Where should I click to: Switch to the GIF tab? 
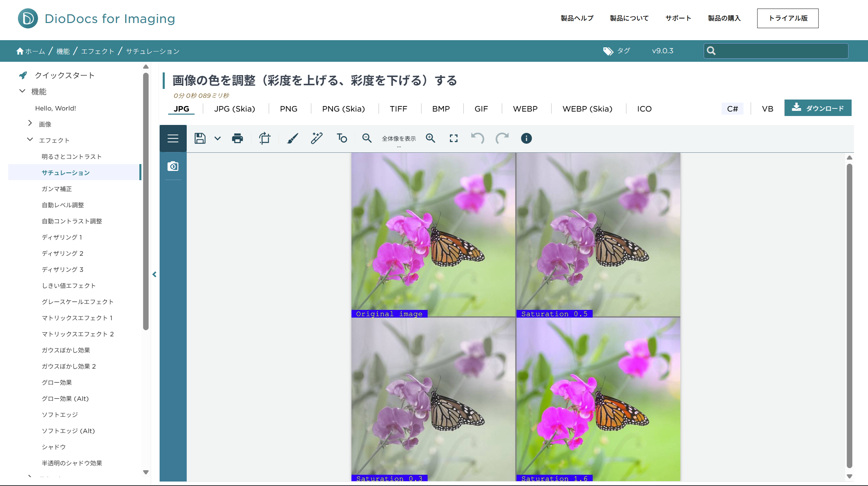click(481, 109)
